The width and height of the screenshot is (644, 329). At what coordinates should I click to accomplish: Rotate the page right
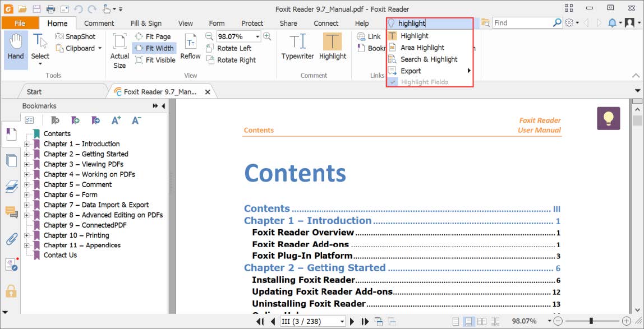[x=231, y=60]
